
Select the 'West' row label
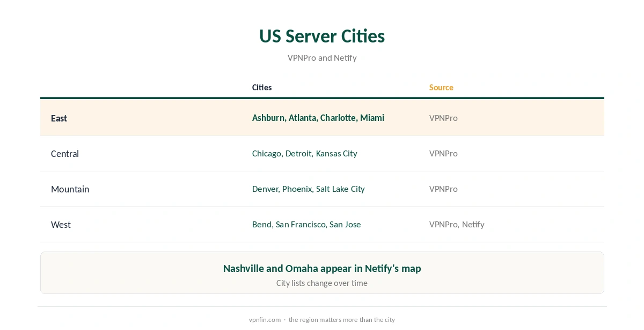pos(61,225)
